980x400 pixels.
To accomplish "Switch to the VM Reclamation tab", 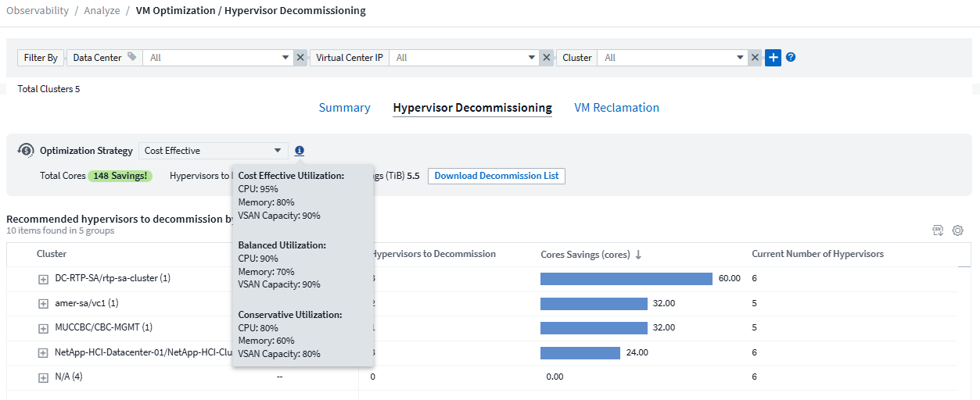I will pyautogui.click(x=616, y=108).
